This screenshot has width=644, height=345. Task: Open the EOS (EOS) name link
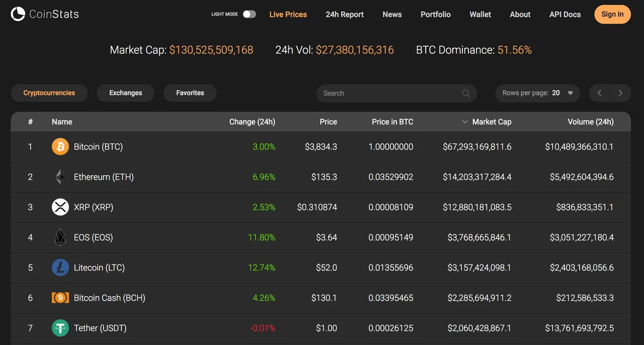[93, 237]
